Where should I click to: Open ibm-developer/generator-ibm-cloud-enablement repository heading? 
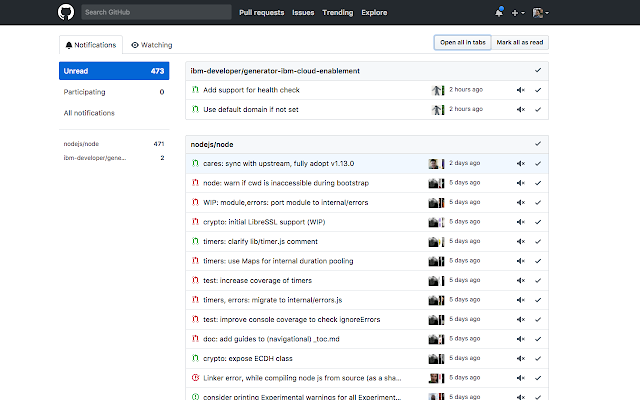[x=275, y=71]
